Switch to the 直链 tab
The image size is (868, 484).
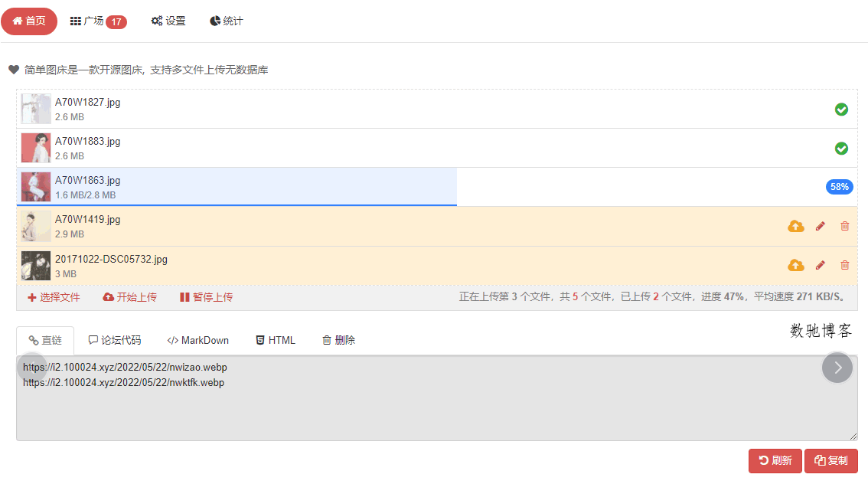45,341
